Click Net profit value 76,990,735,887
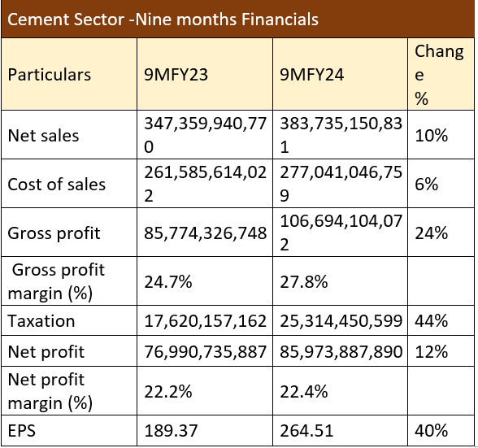Viewport: 478px width, 448px height. (x=205, y=351)
